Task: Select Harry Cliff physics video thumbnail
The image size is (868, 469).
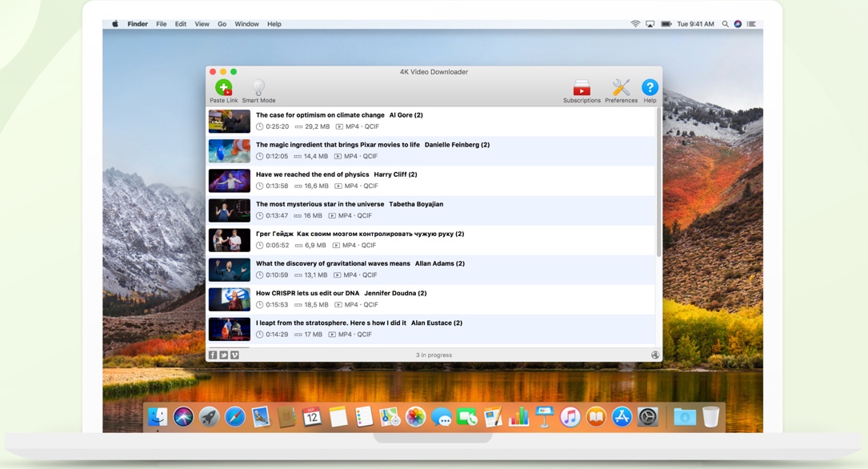Action: click(x=229, y=181)
